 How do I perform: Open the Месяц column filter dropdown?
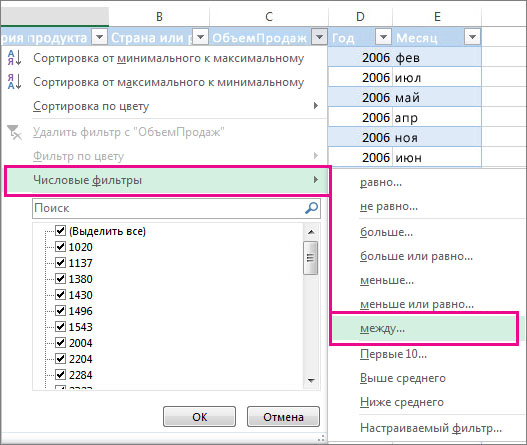pos(472,37)
